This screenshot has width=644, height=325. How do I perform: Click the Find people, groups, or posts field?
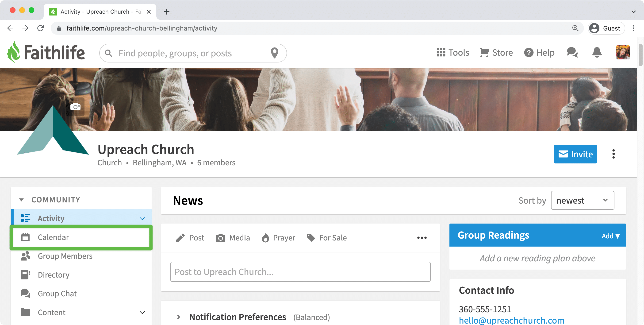pos(192,53)
